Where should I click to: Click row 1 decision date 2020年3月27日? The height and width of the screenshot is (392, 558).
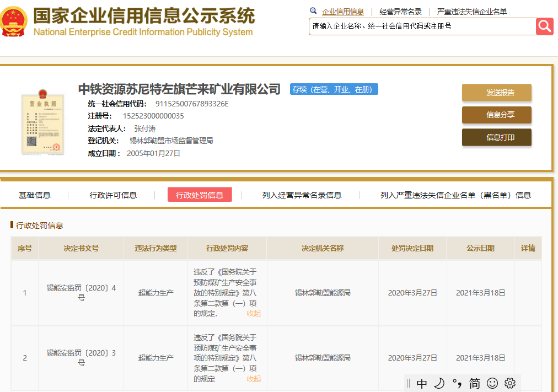[x=412, y=293]
